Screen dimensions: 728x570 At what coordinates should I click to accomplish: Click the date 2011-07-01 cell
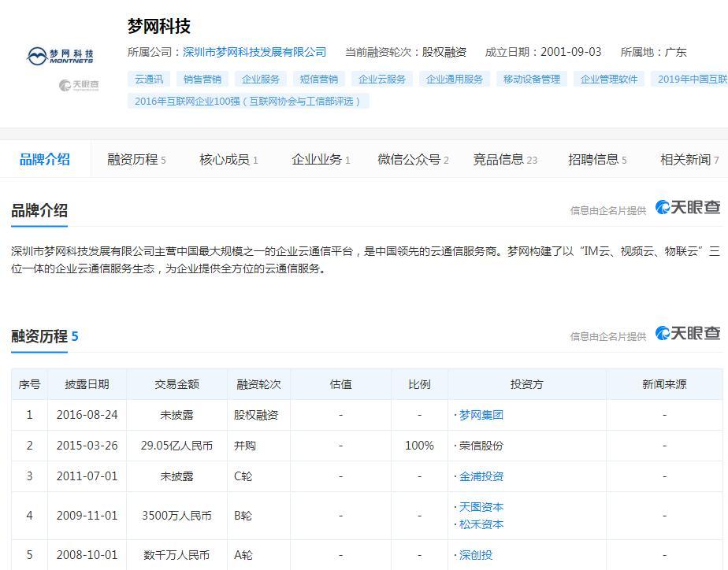[87, 476]
